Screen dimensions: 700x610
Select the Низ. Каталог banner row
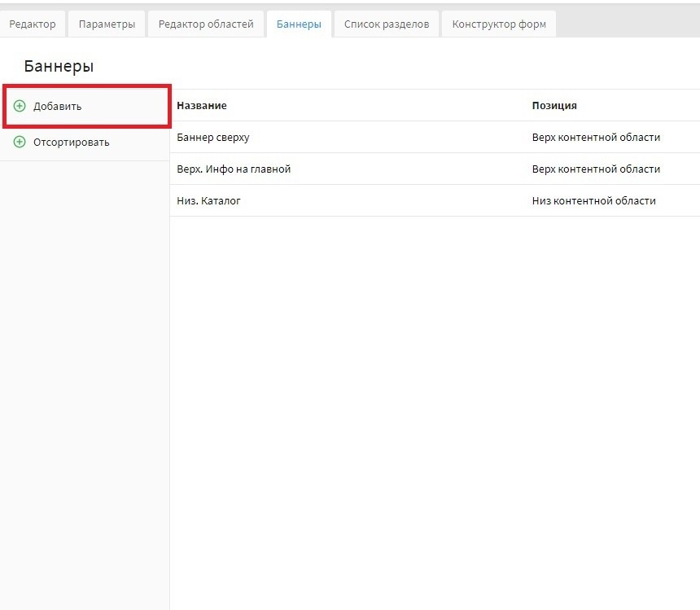[x=208, y=201]
